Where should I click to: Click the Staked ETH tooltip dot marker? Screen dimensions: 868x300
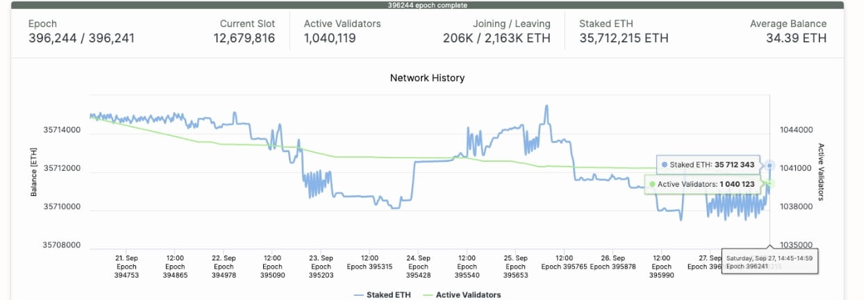(665, 165)
